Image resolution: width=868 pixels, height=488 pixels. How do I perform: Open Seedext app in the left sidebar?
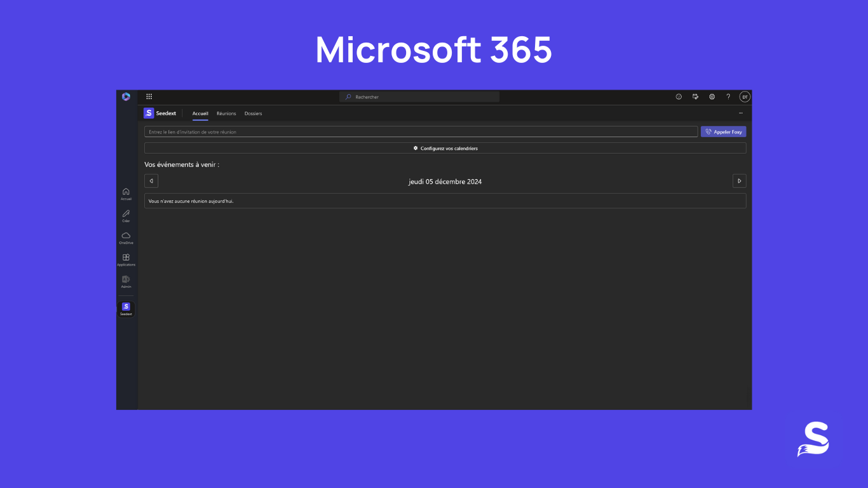coord(126,309)
